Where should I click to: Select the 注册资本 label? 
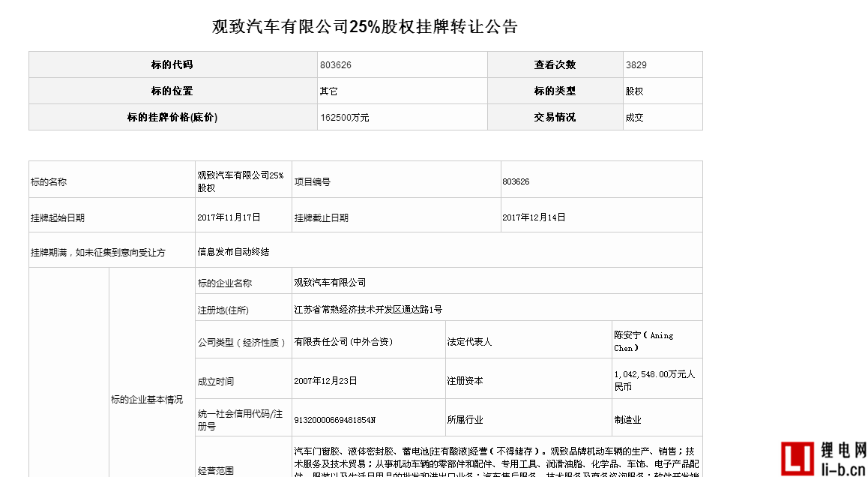465,381
